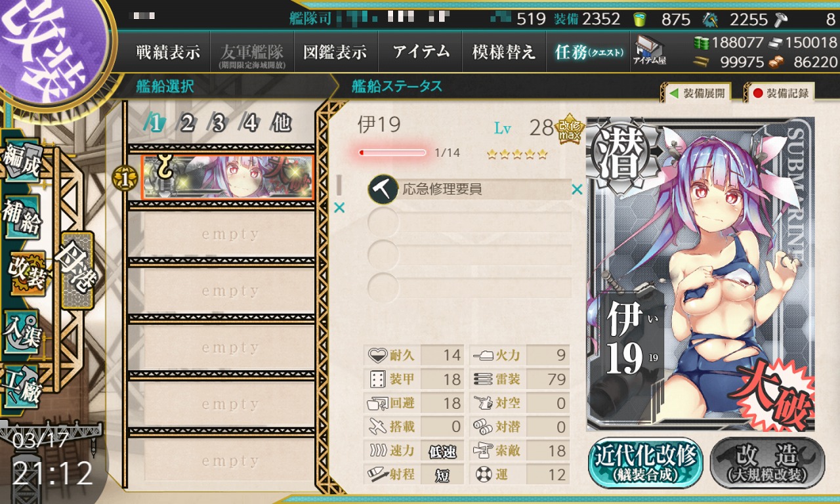Viewport: 840px width, 504px height.
Task: Open the 工廠 factory icon
Action: coord(22,388)
